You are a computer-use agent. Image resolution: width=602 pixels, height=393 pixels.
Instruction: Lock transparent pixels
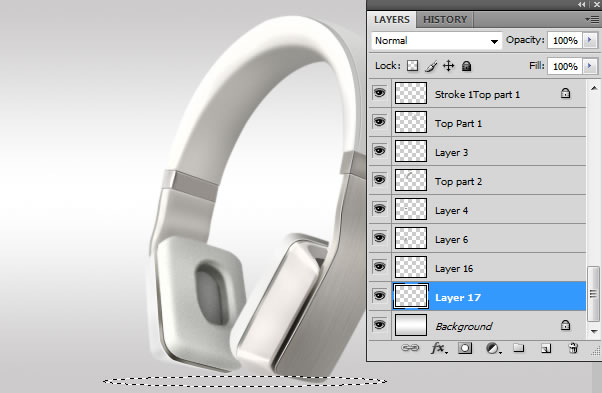click(x=412, y=66)
